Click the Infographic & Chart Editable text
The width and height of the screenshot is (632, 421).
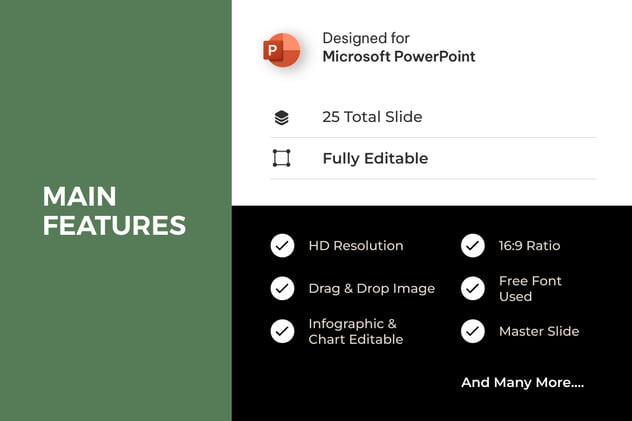coord(355,331)
